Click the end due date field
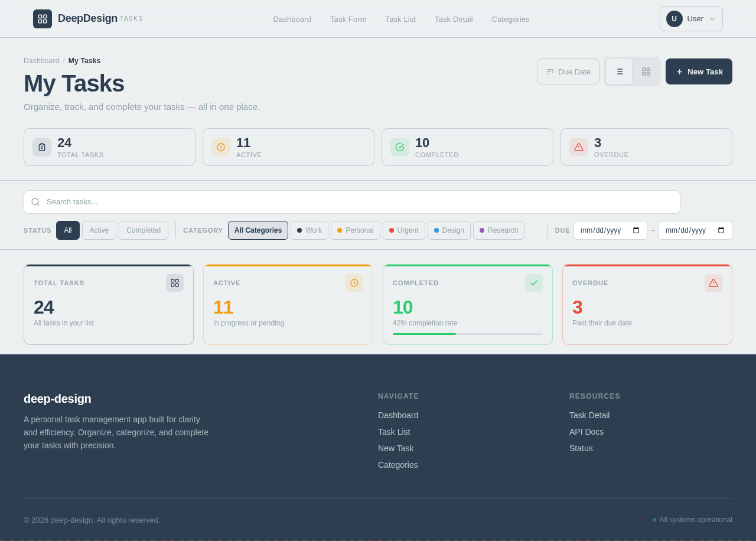The width and height of the screenshot is (756, 541). [x=695, y=230]
